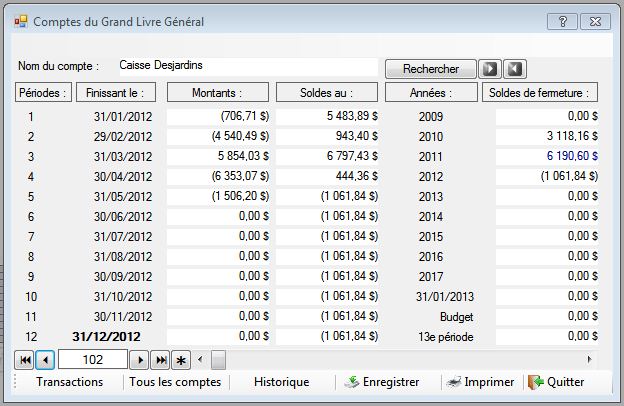The height and width of the screenshot is (406, 624).
Task: Click the Enregistrer label
Action: coord(391,382)
